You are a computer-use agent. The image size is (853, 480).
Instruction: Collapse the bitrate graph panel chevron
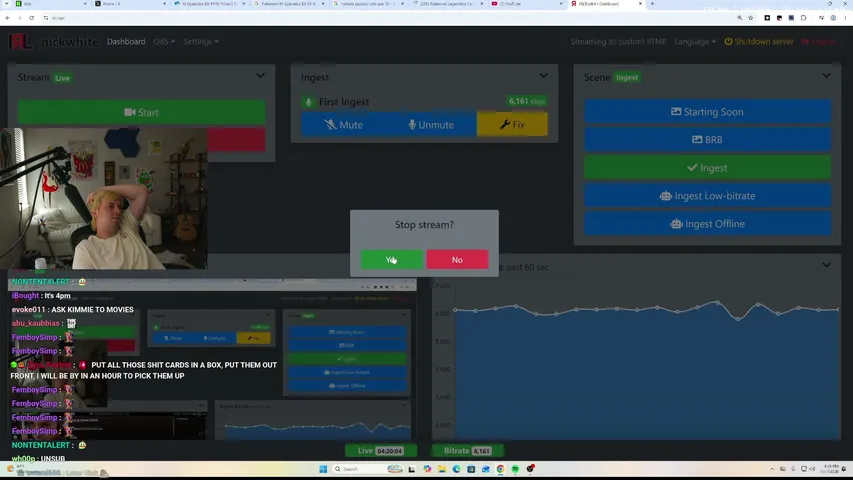click(826, 266)
